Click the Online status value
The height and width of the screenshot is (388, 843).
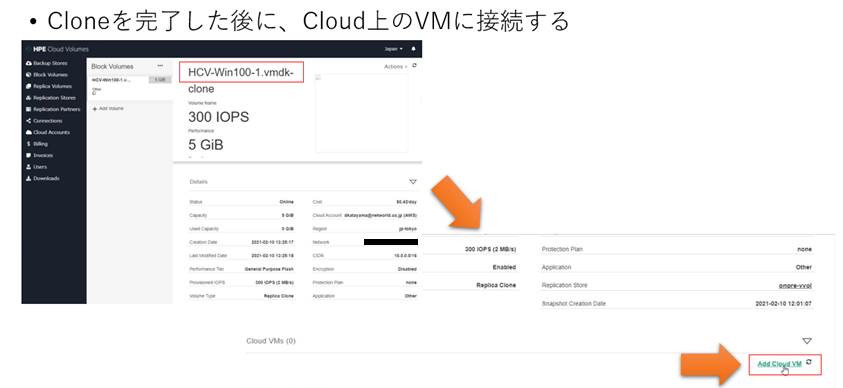[x=287, y=202]
